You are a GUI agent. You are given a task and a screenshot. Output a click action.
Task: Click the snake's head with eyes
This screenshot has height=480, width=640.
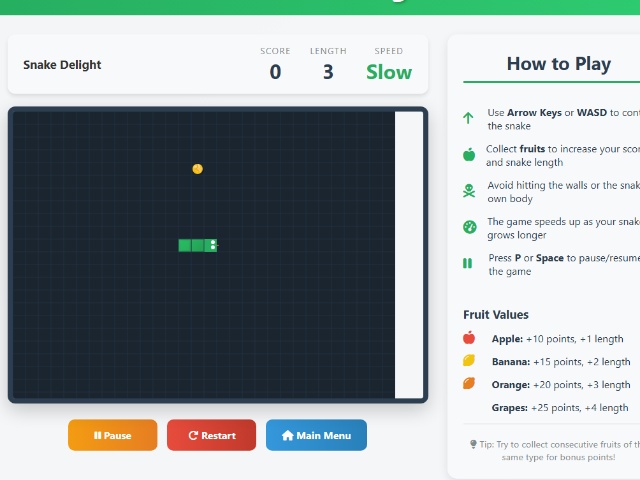point(211,245)
